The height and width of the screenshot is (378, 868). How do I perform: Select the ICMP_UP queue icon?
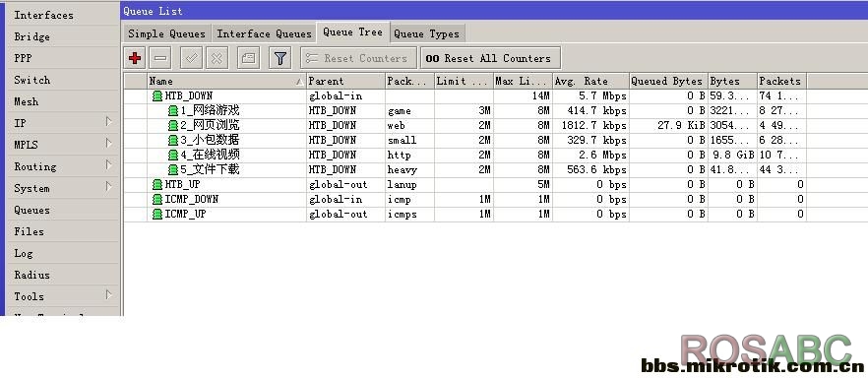(157, 214)
